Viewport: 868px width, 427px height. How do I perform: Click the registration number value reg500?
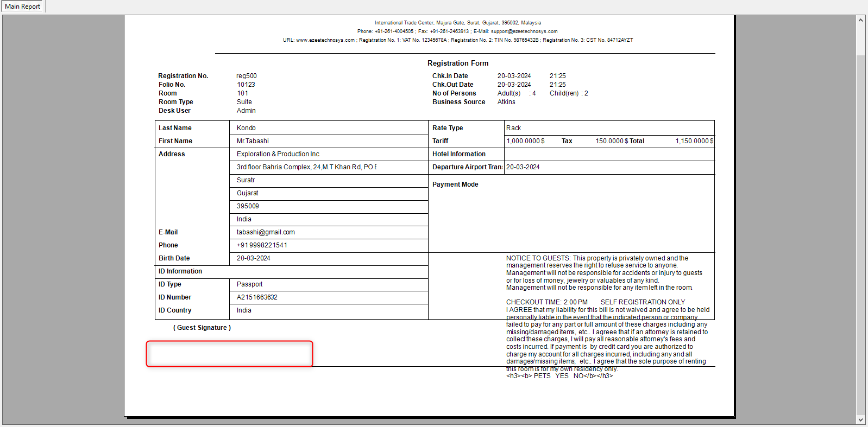tap(247, 76)
